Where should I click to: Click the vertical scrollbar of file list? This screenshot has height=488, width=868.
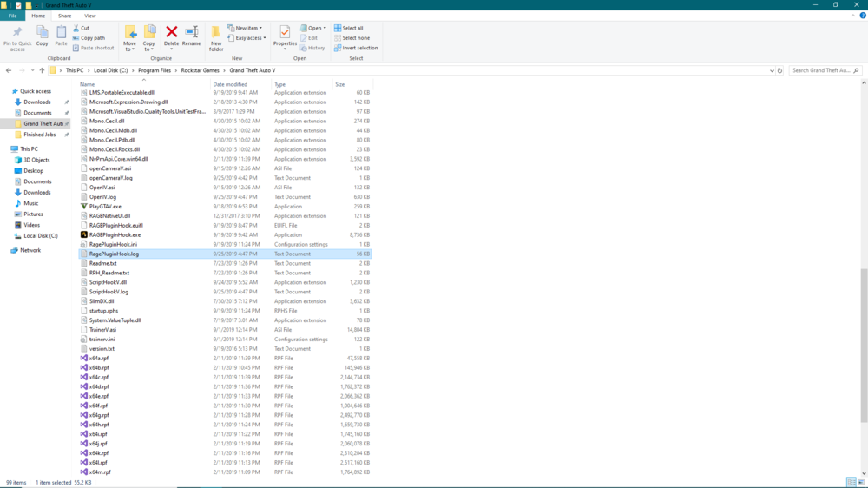pyautogui.click(x=864, y=345)
